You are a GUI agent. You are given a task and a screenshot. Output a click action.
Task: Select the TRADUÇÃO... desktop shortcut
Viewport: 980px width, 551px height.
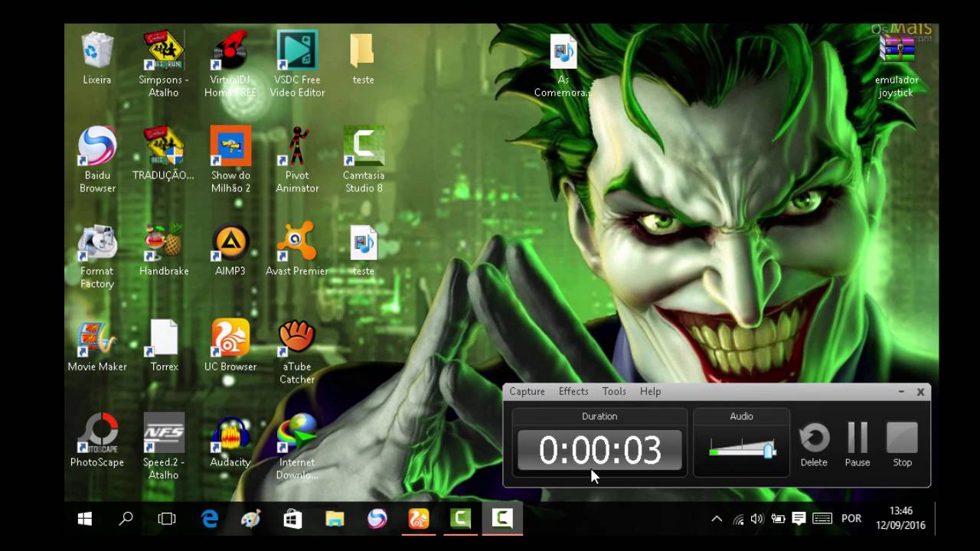tap(164, 154)
